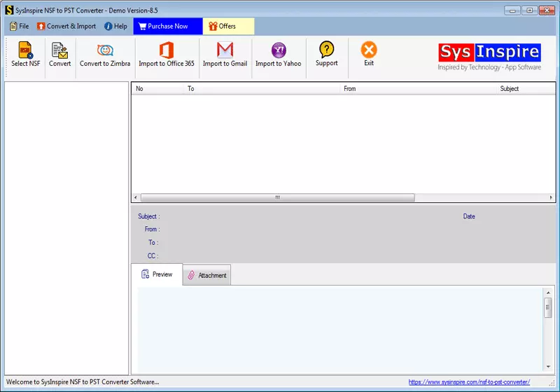
Task: Click the application icon in title bar
Action: click(x=9, y=10)
